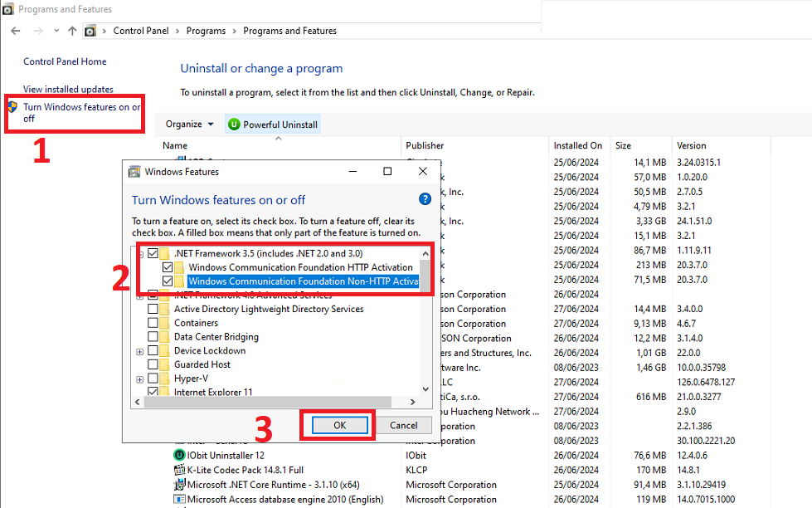This screenshot has width=812, height=508.
Task: Click the K-Lite Codec Pack program icon
Action: tap(179, 470)
